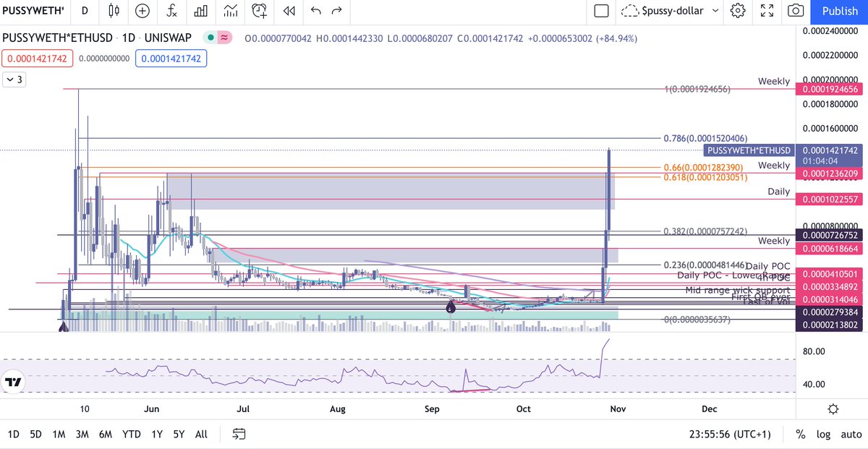Select the chart layout square icon
The width and height of the screenshot is (868, 449).
[x=601, y=11]
